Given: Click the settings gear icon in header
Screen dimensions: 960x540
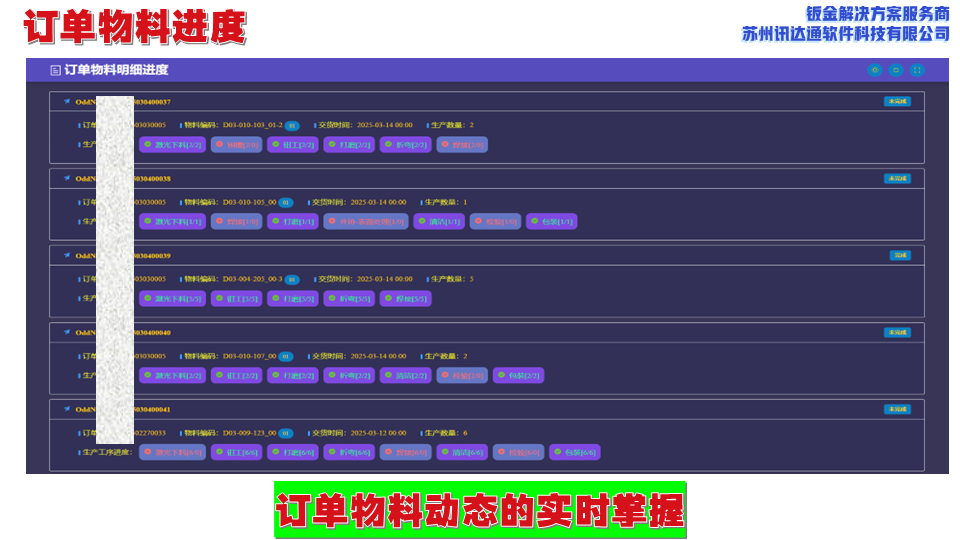Looking at the screenshot, I should (875, 70).
